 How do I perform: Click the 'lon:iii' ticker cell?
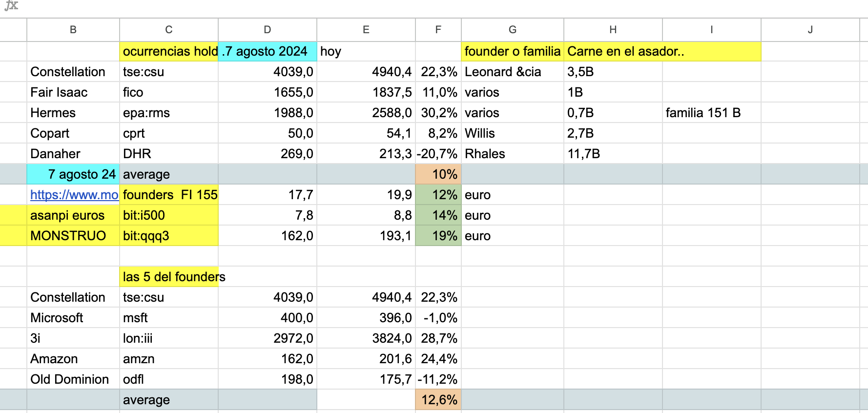tap(169, 338)
